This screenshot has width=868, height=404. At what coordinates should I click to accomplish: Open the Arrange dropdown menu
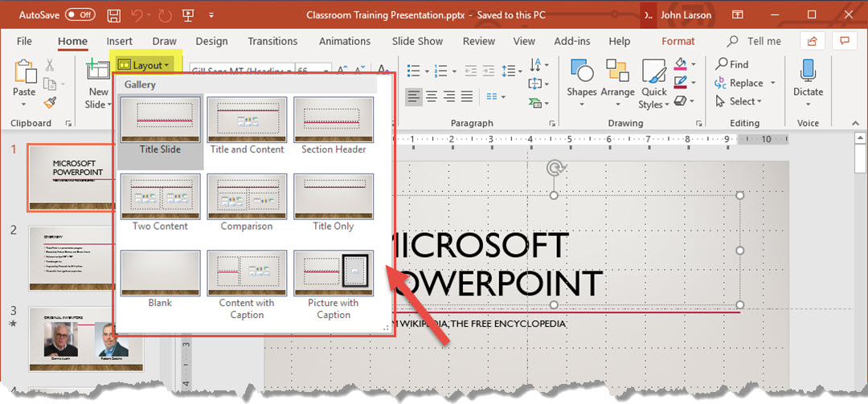pos(617,79)
